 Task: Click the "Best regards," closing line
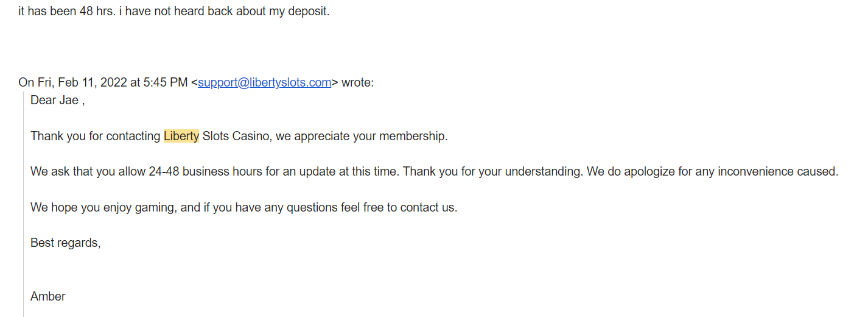[66, 243]
